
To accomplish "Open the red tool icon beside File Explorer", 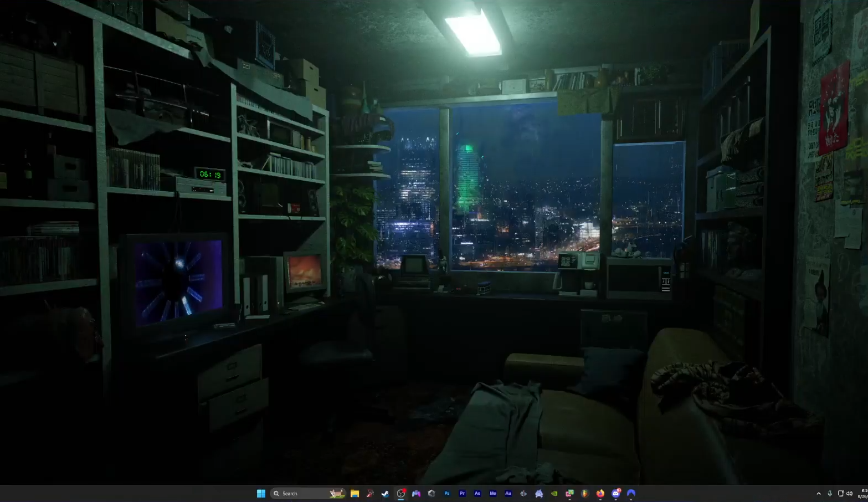I will 370,493.
